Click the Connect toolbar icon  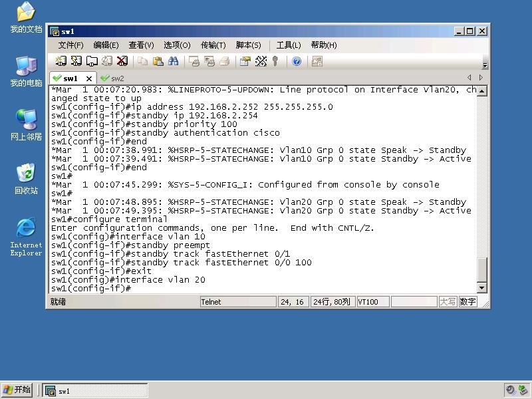(61, 61)
